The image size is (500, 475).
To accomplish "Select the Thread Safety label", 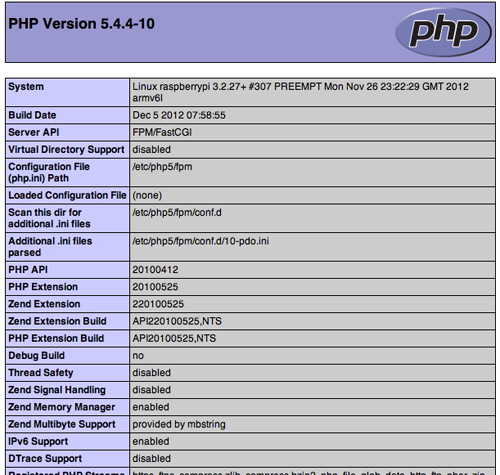I will click(41, 373).
